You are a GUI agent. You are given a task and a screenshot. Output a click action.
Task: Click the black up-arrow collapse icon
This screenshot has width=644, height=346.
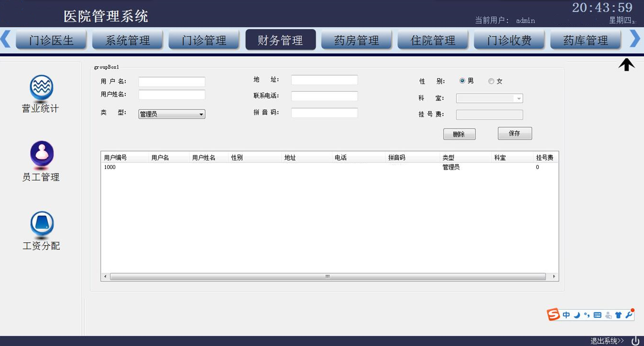click(626, 65)
